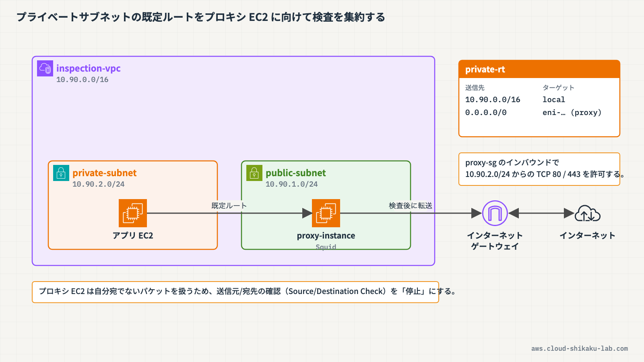The width and height of the screenshot is (644, 362).
Task: Click the 10.90.2.0/24 subnet CIDR
Action: (x=99, y=184)
